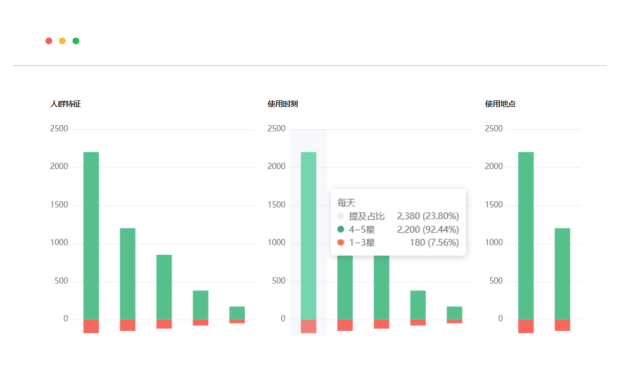Click the yellow window dot
The width and height of the screenshot is (620, 366).
click(x=62, y=41)
